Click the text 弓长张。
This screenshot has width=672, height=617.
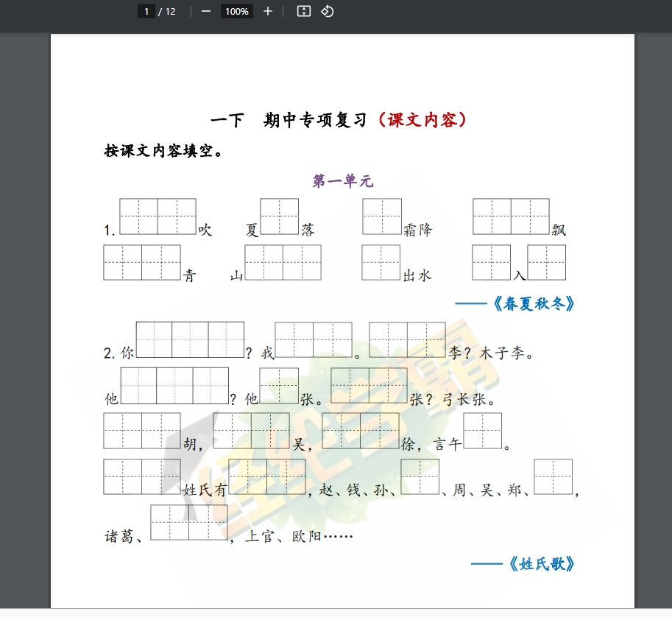pyautogui.click(x=469, y=400)
